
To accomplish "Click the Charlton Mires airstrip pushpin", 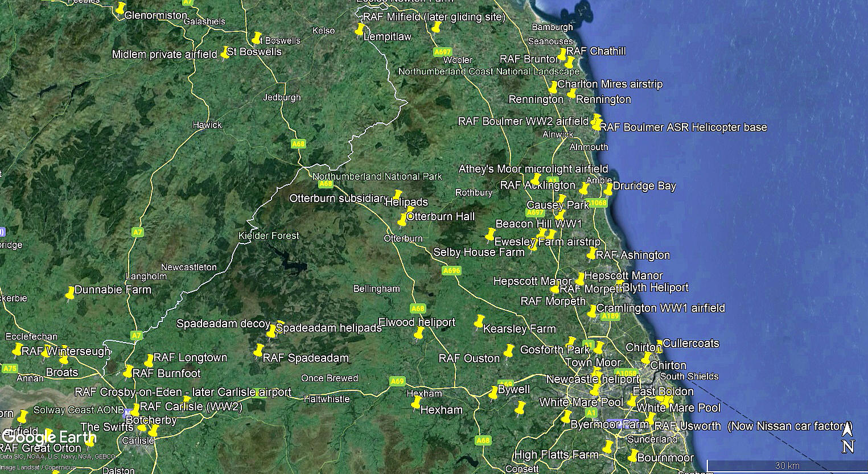I will pyautogui.click(x=553, y=87).
